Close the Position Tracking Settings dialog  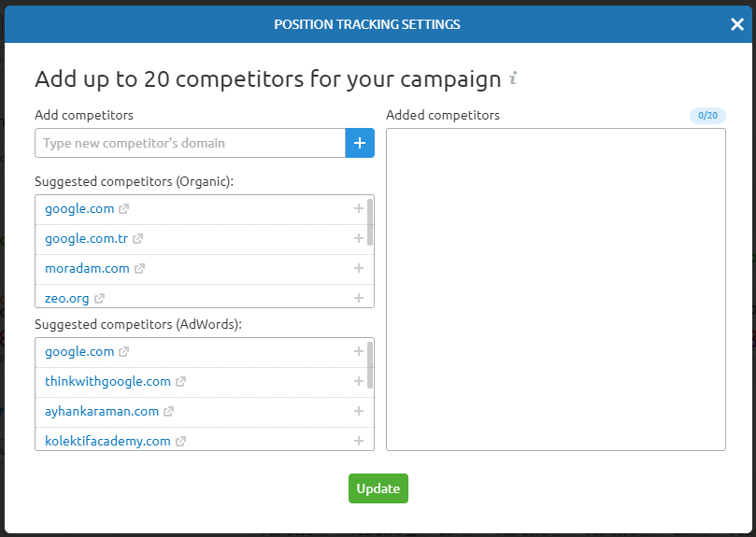pos(737,24)
